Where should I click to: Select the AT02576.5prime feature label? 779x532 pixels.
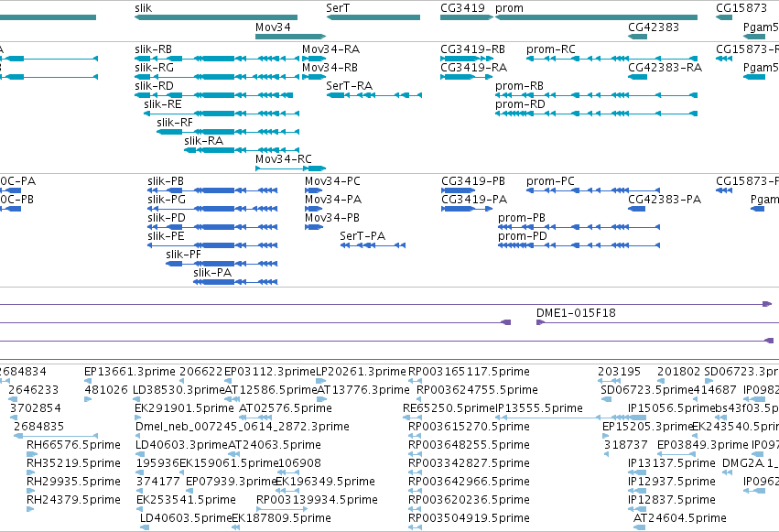tap(286, 408)
